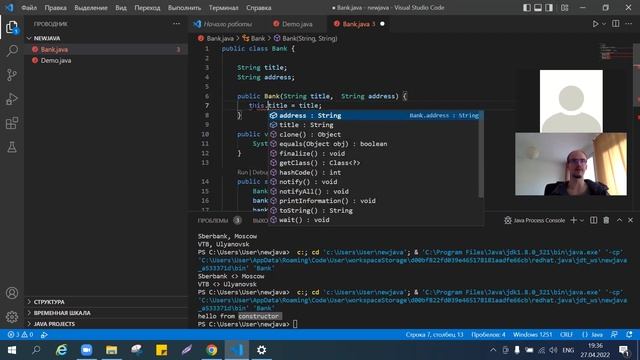Toggle bottom panel layout button
This screenshot has width=640, height=360.
pyautogui.click(x=538, y=7)
